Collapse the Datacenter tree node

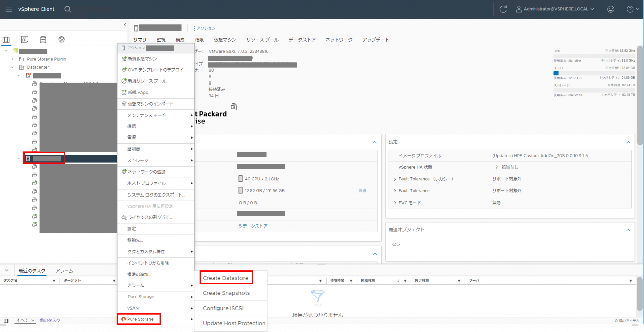pos(12,67)
